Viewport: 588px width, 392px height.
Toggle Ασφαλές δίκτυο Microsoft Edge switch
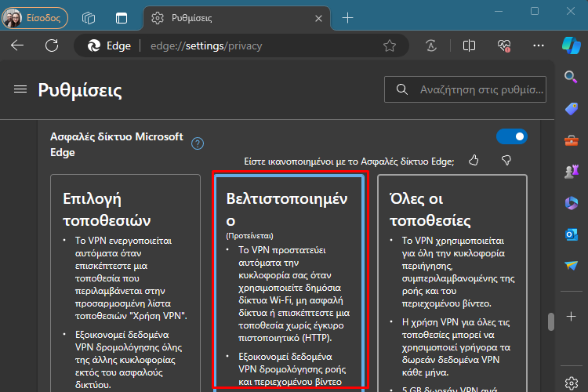point(511,136)
